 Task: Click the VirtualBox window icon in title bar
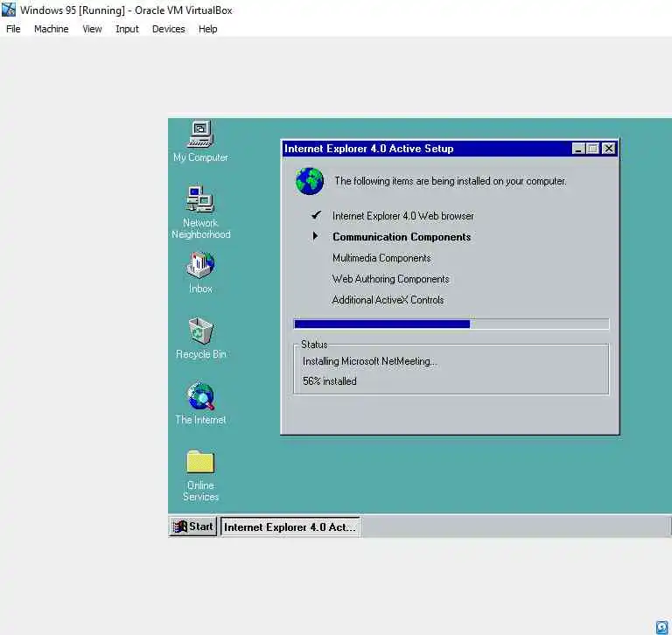(x=9, y=10)
